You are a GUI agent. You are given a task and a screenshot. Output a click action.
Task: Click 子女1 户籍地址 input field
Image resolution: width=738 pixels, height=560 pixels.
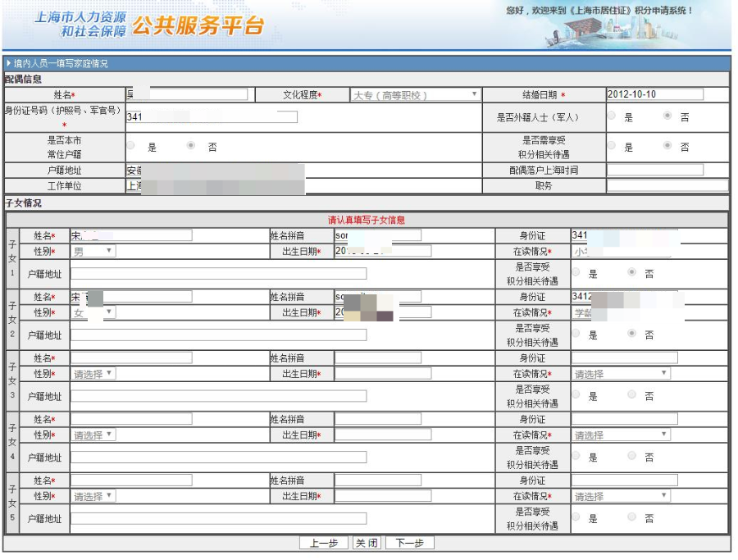[x=218, y=273]
